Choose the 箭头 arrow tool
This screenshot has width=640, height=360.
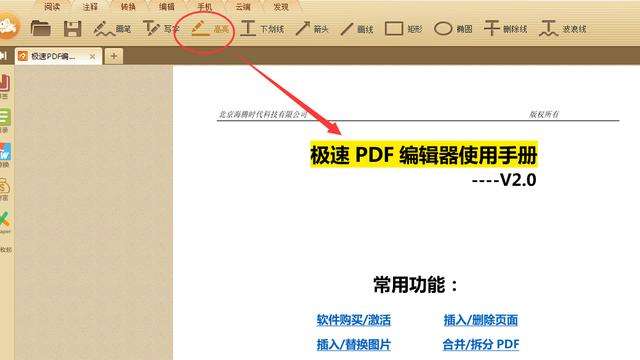[312, 29]
